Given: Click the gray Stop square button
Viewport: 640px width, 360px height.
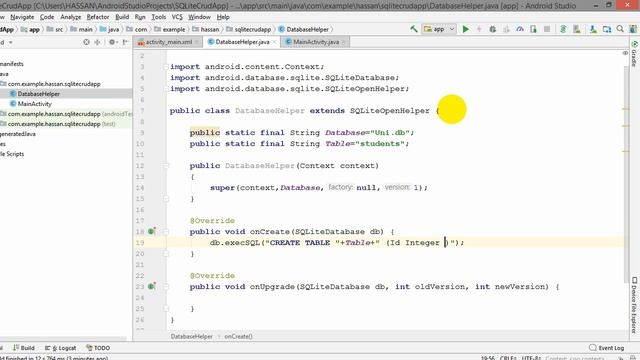Looking at the screenshot, I should pos(547,29).
